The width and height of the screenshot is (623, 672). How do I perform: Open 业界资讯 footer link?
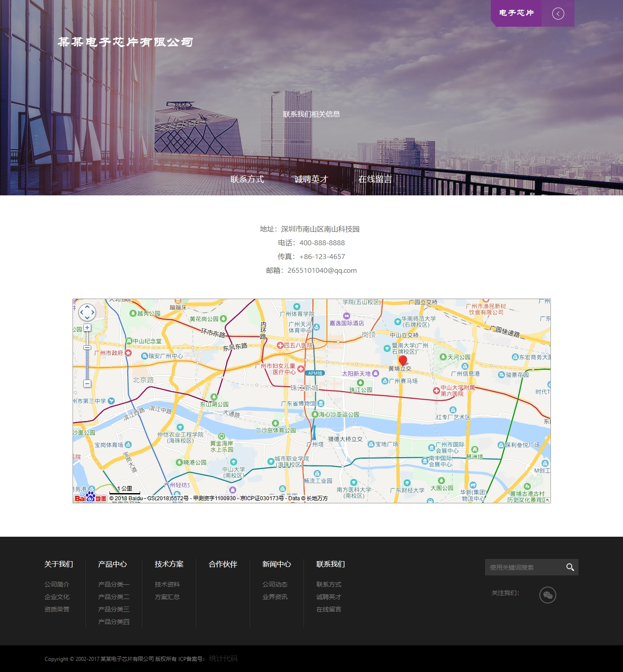[275, 597]
